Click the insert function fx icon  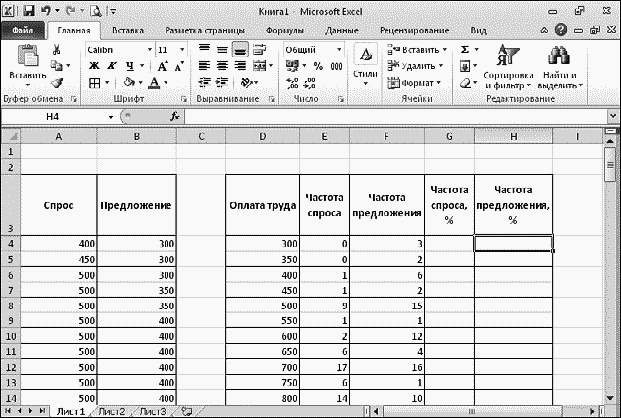174,117
